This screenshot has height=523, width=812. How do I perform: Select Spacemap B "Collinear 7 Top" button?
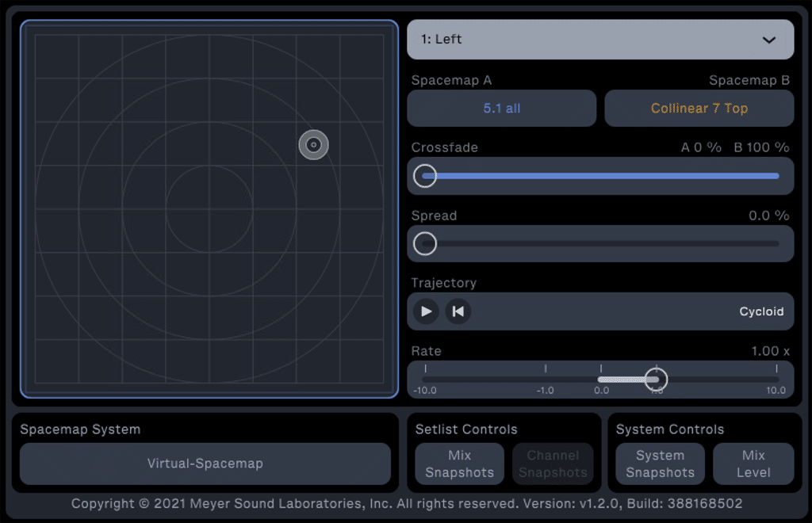point(699,109)
